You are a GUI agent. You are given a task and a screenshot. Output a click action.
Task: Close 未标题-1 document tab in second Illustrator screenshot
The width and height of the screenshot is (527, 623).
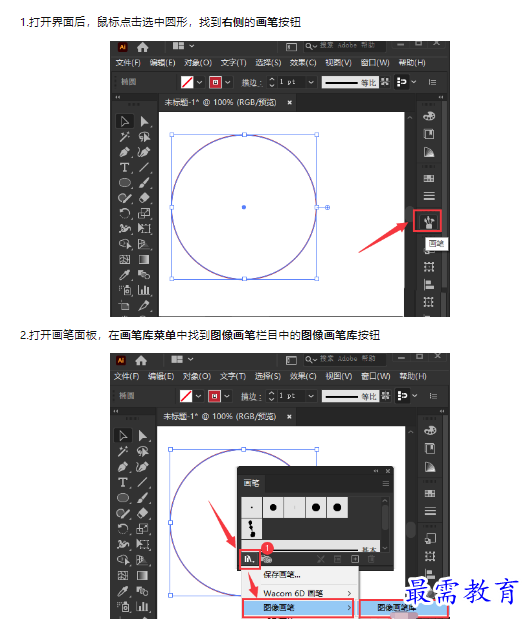pyautogui.click(x=289, y=417)
